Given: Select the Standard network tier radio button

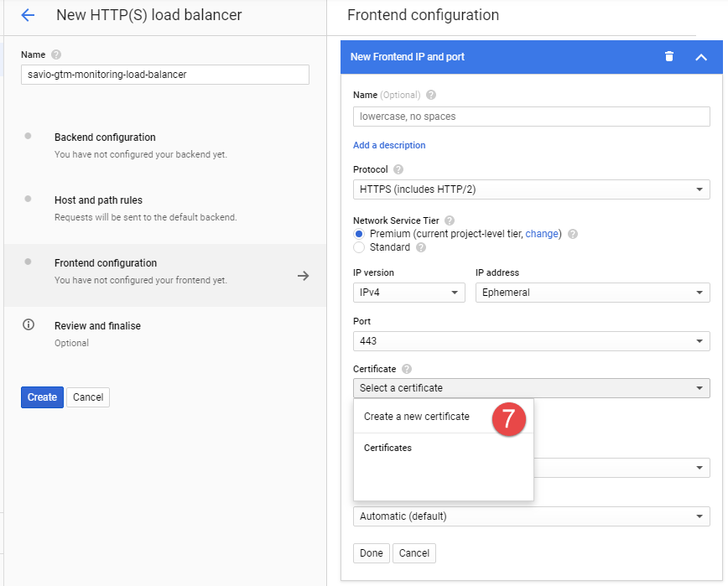Looking at the screenshot, I should pos(359,247).
